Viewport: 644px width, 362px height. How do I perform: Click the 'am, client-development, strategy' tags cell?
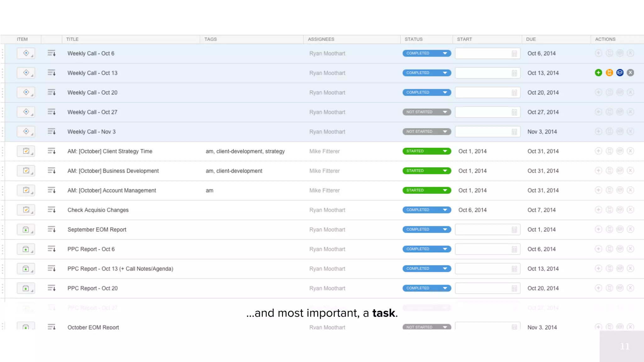[x=245, y=151]
